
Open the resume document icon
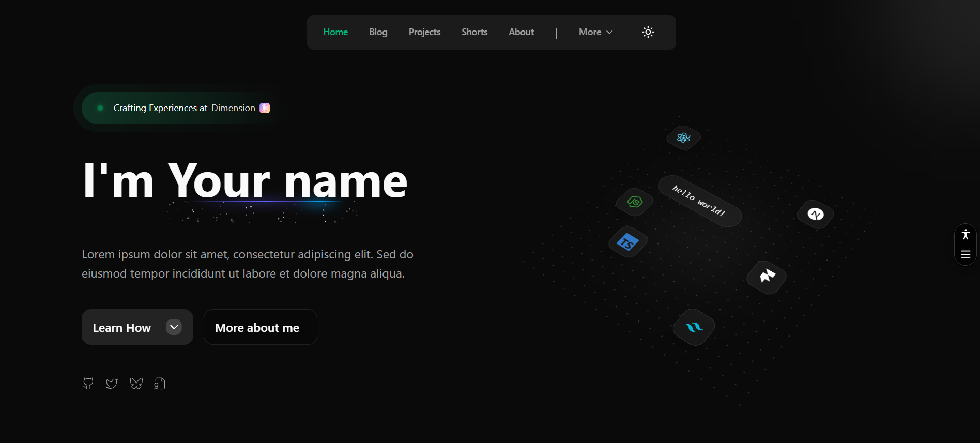point(160,384)
